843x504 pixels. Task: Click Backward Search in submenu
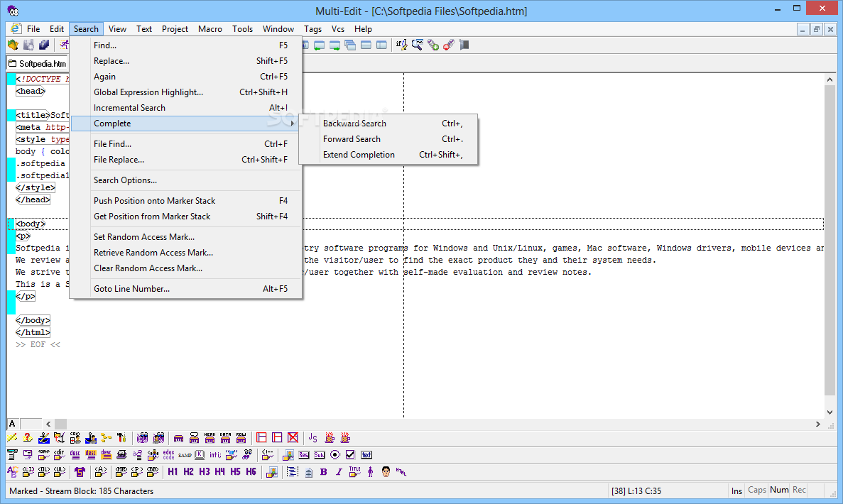[x=388, y=123]
